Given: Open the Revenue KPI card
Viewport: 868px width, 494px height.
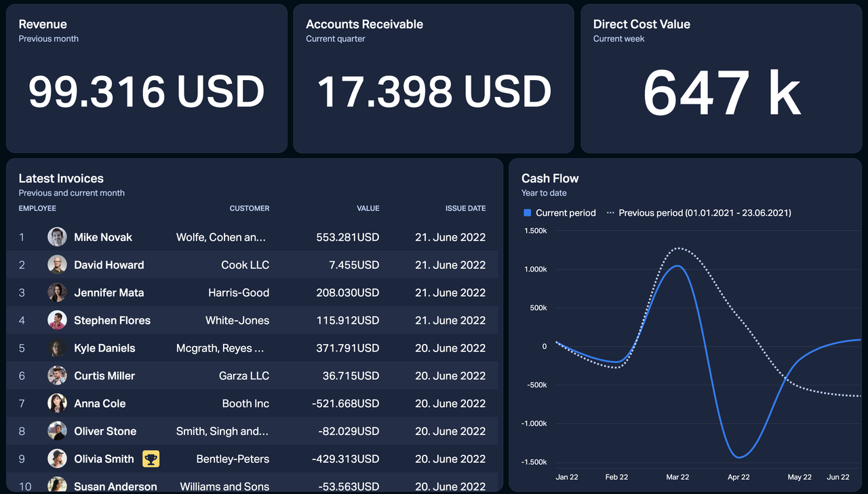Looking at the screenshot, I should click(146, 78).
